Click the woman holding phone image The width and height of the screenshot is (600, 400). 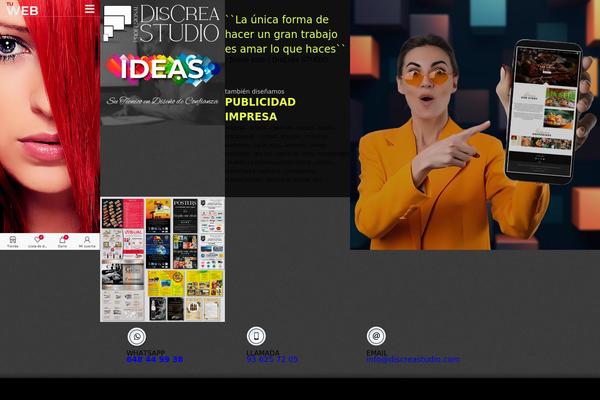pos(475,125)
